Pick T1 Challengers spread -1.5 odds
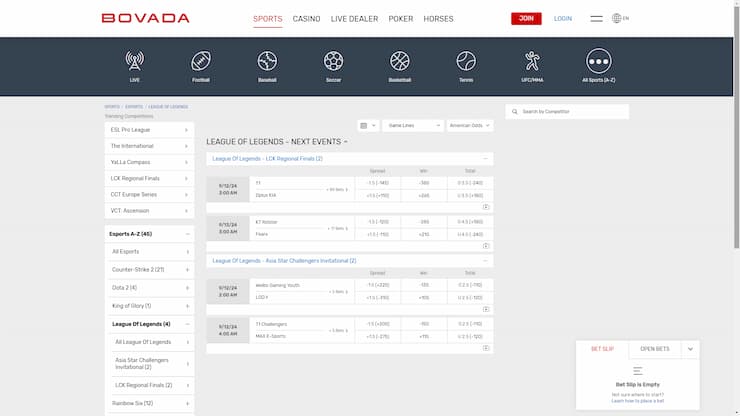The height and width of the screenshot is (416, 740). [378, 324]
